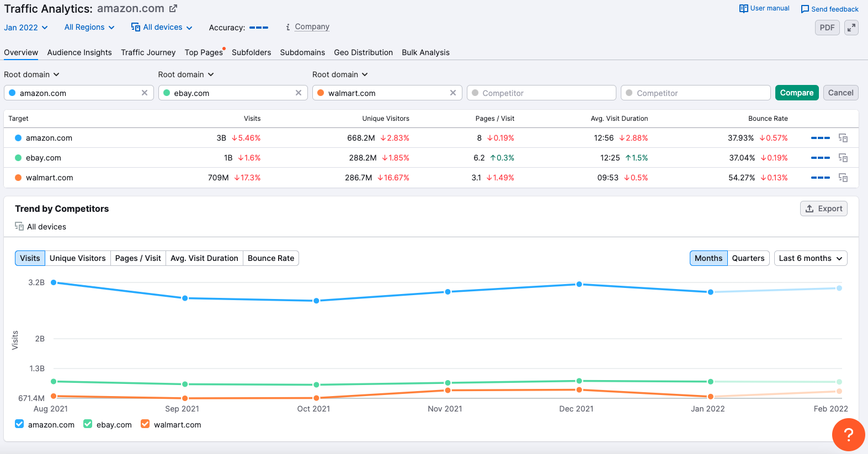The width and height of the screenshot is (868, 454).
Task: Click the device icon in the amazon.com row
Action: point(843,138)
